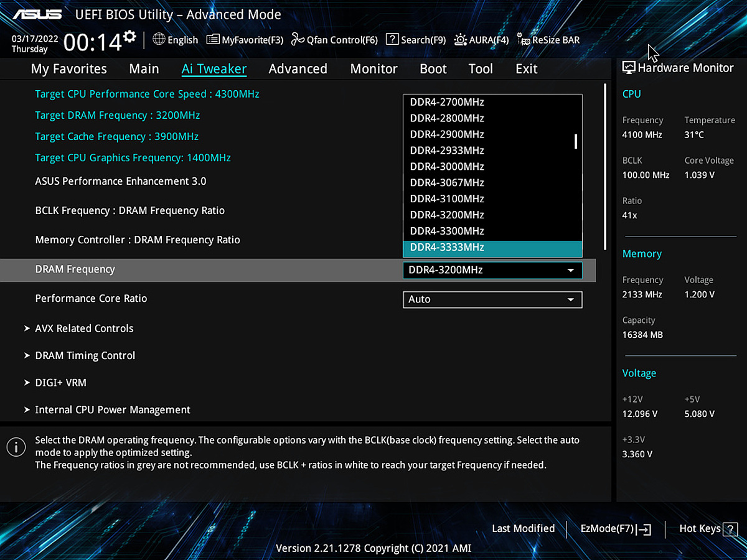
Task: Select DDR4-3100MHz entry
Action: tap(492, 199)
